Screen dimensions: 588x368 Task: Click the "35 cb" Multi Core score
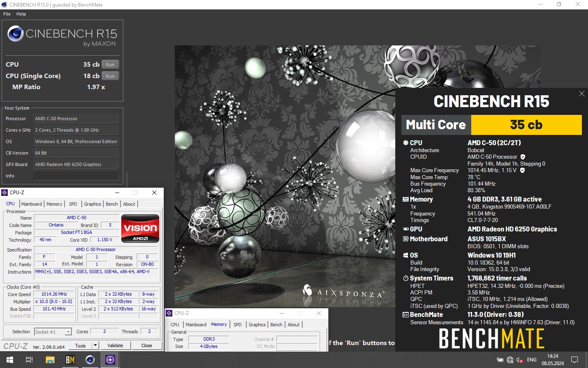[526, 125]
